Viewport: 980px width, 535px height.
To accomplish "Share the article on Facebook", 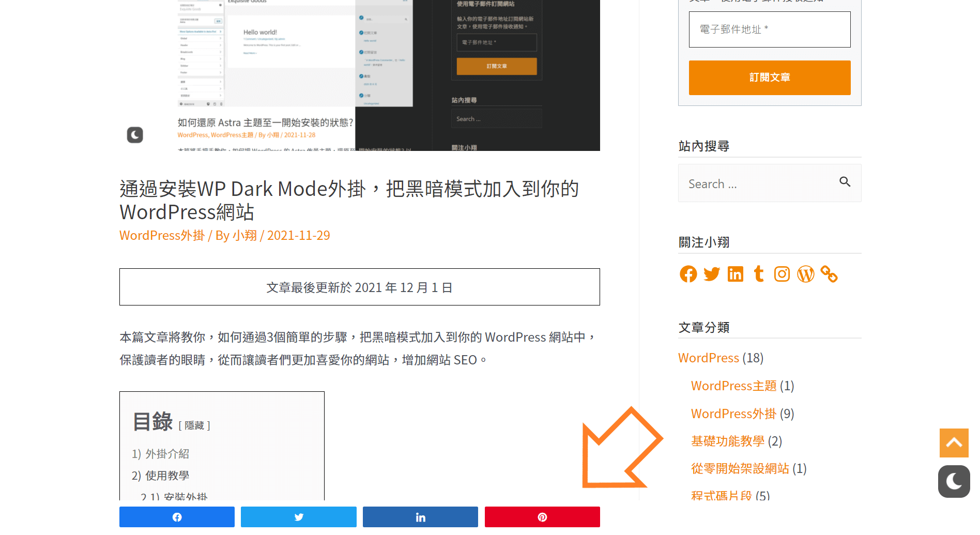I will click(x=177, y=517).
